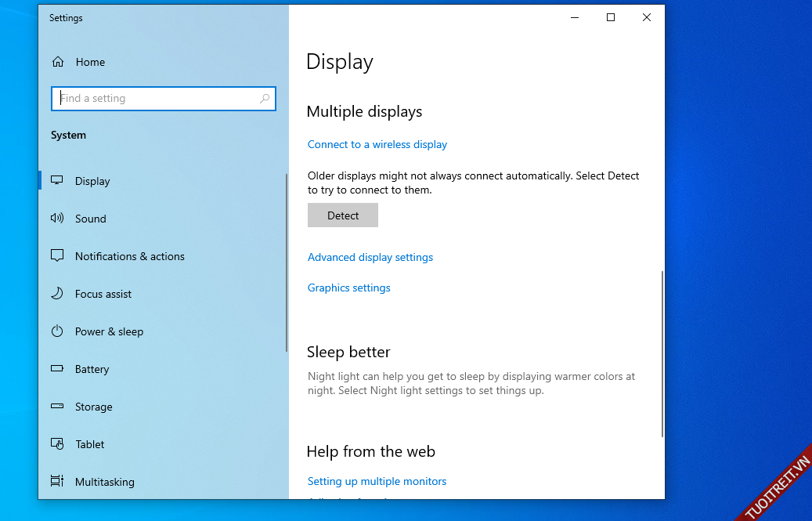Click the Tablet icon in sidebar
Image resolution: width=812 pixels, height=521 pixels.
(x=57, y=444)
